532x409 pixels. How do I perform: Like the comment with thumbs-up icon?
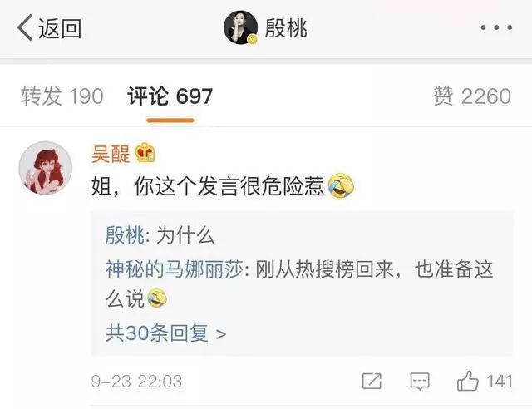[467, 381]
